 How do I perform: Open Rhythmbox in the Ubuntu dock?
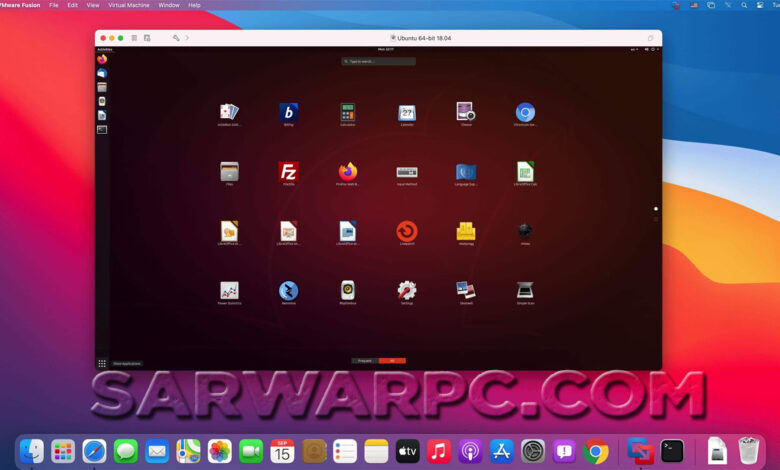pos(102,101)
